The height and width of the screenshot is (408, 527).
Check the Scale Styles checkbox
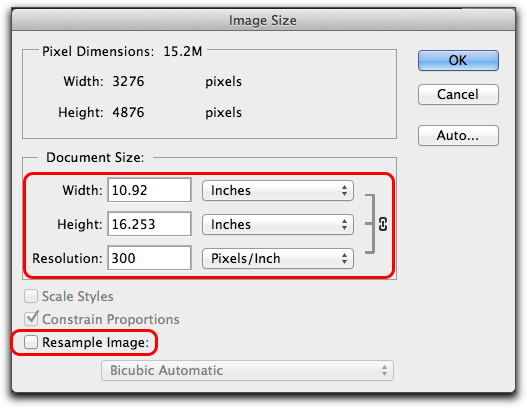tap(31, 296)
